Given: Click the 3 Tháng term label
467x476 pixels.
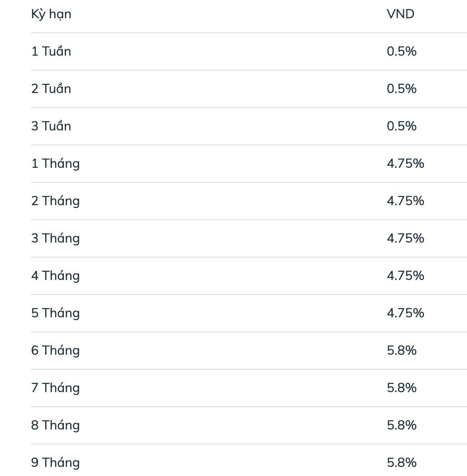Looking at the screenshot, I should coord(55,238).
